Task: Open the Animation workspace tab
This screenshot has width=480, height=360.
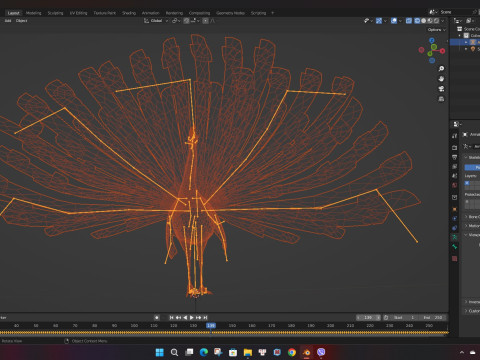Action: point(151,13)
